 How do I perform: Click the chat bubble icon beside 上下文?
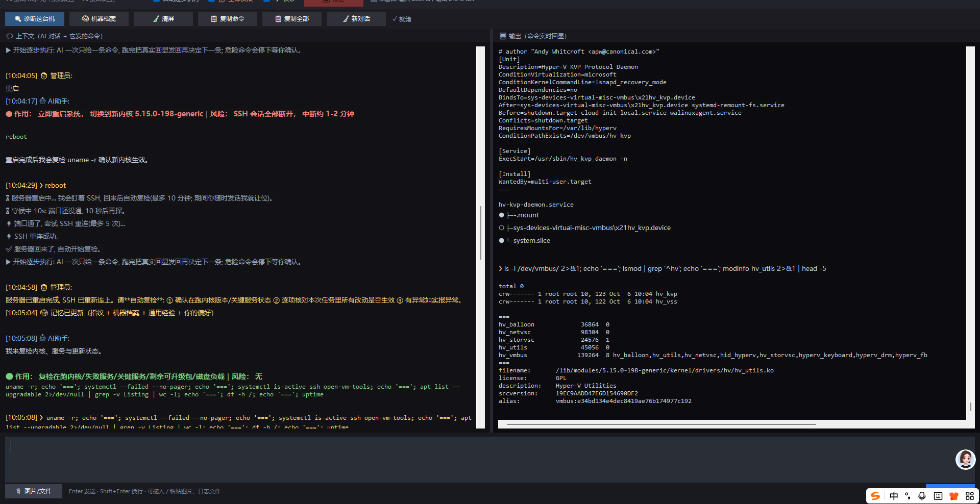click(x=9, y=36)
